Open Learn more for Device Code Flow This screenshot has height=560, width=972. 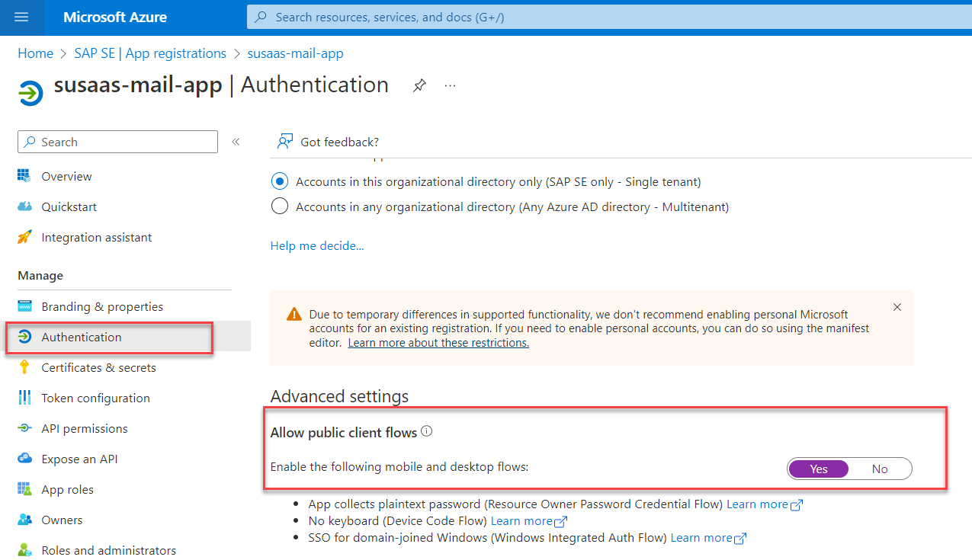pos(529,521)
